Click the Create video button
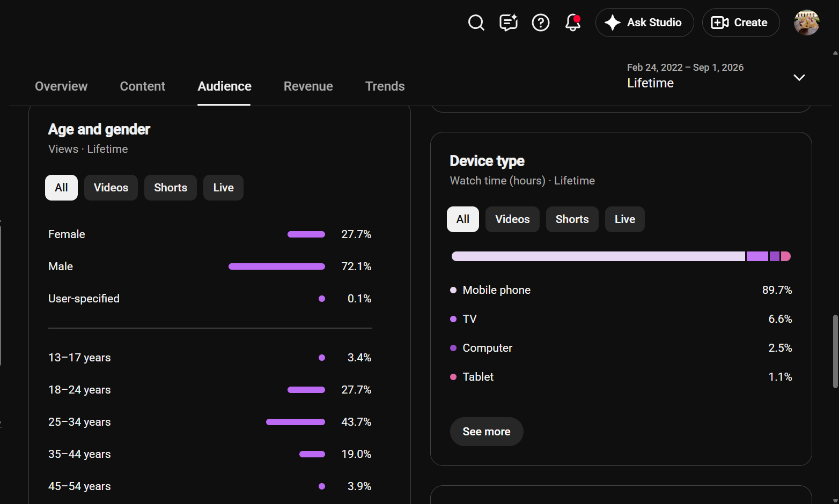Viewport: 839px width, 504px height. (740, 23)
